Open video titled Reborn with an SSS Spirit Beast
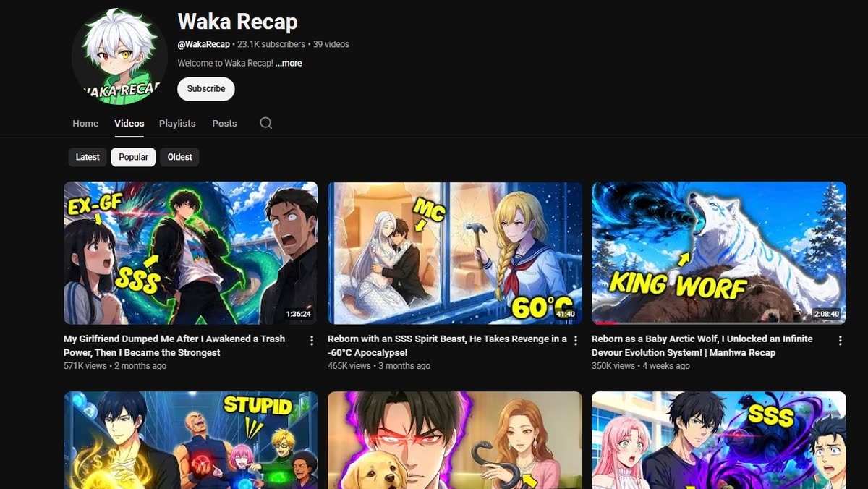 [448, 346]
